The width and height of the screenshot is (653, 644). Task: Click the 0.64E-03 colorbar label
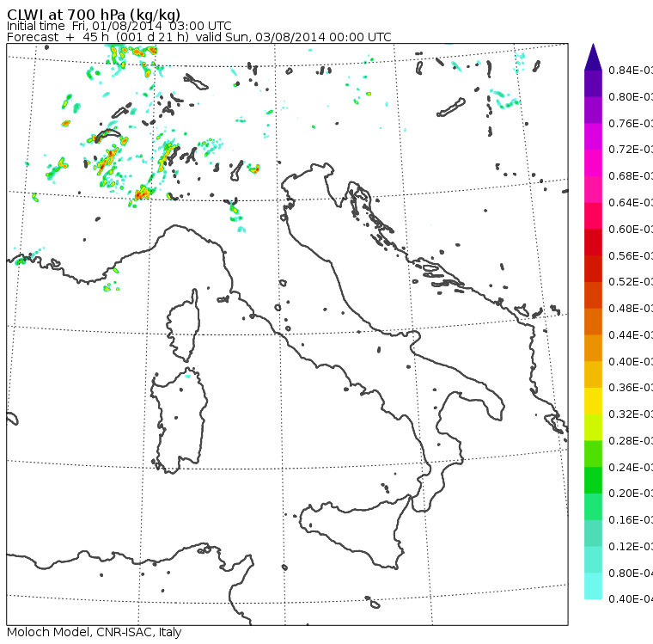click(631, 203)
